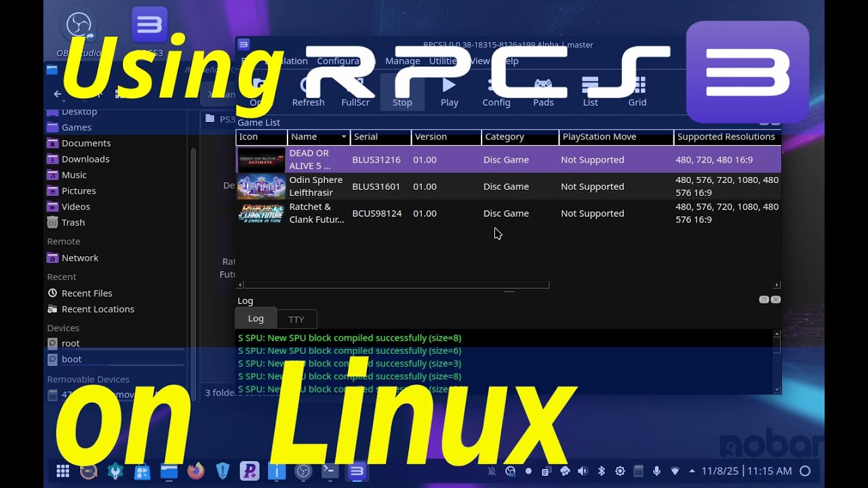Sort the game list by Serial column

point(381,137)
